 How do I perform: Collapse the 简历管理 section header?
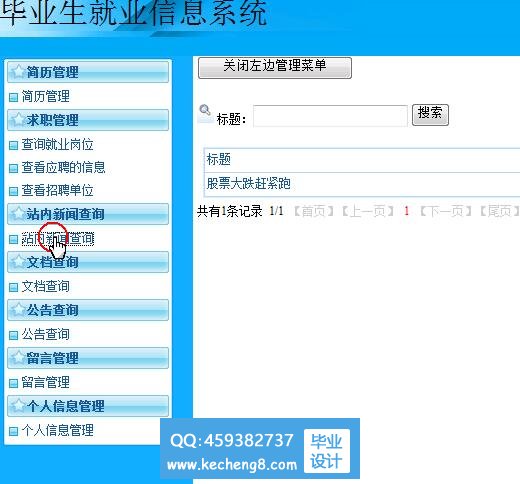click(88, 71)
